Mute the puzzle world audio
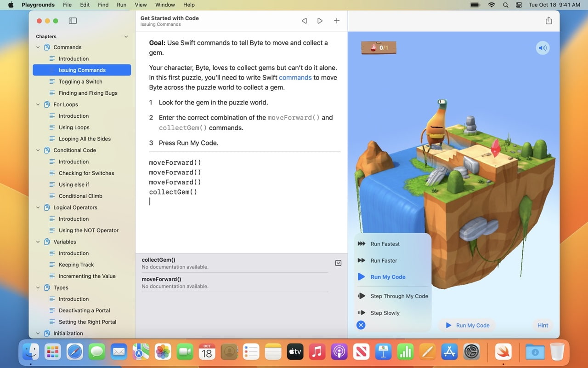The width and height of the screenshot is (588, 368). [x=543, y=47]
